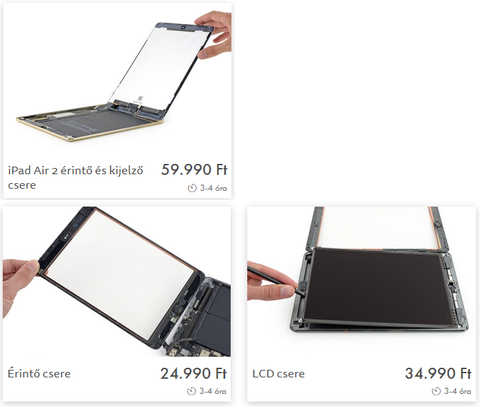Click the 24.990 Ft price
Image resolution: width=480 pixels, height=407 pixels.
point(194,373)
